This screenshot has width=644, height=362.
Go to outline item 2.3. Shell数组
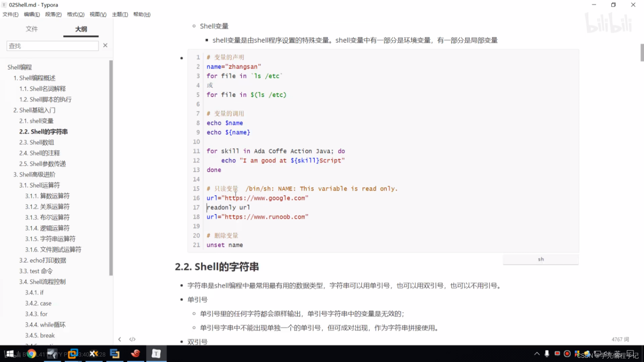(37, 142)
